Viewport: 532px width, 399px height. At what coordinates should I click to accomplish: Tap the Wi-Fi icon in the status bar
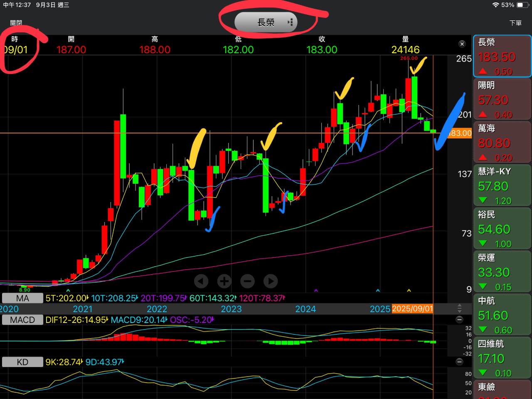(x=495, y=5)
